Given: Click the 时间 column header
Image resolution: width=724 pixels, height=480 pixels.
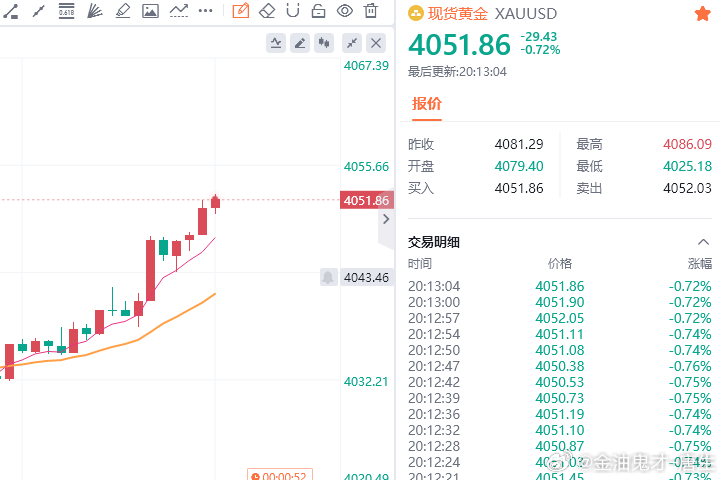Looking at the screenshot, I should 420,264.
